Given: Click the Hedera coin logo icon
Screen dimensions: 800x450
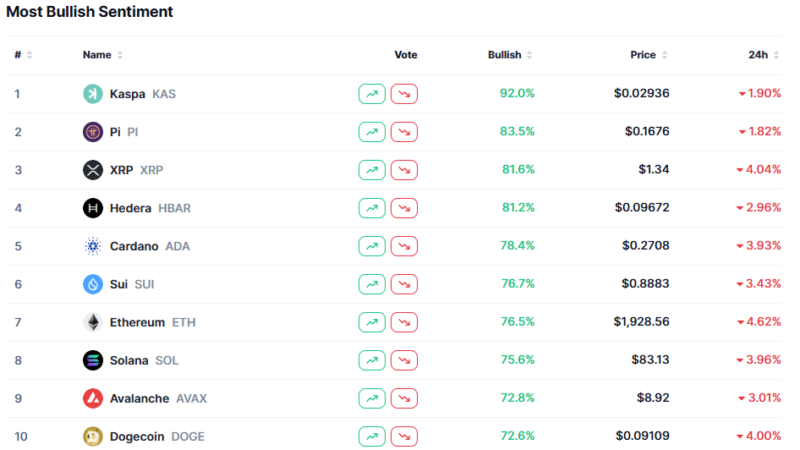Looking at the screenshot, I should coord(92,208).
